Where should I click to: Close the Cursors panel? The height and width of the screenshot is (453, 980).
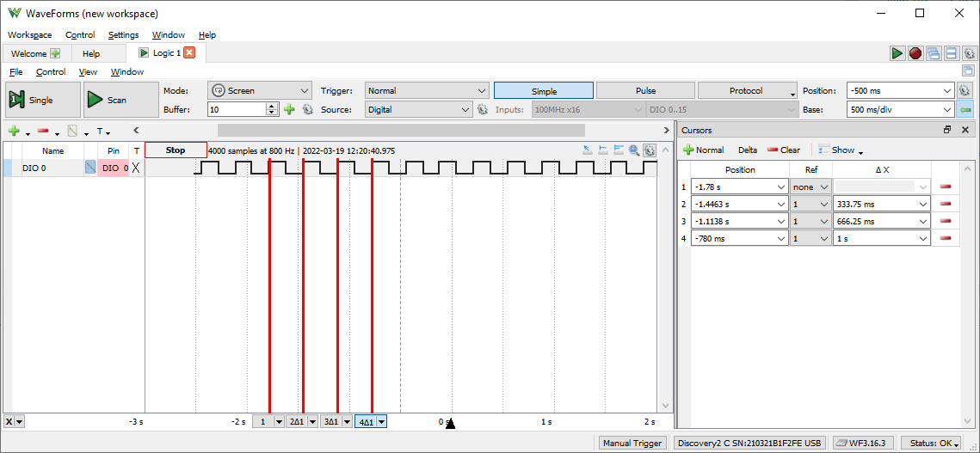click(965, 130)
